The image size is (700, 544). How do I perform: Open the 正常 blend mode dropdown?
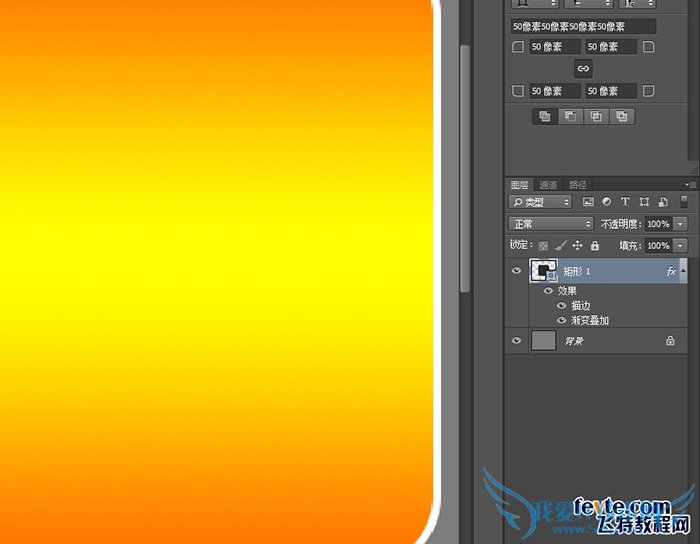tap(551, 224)
